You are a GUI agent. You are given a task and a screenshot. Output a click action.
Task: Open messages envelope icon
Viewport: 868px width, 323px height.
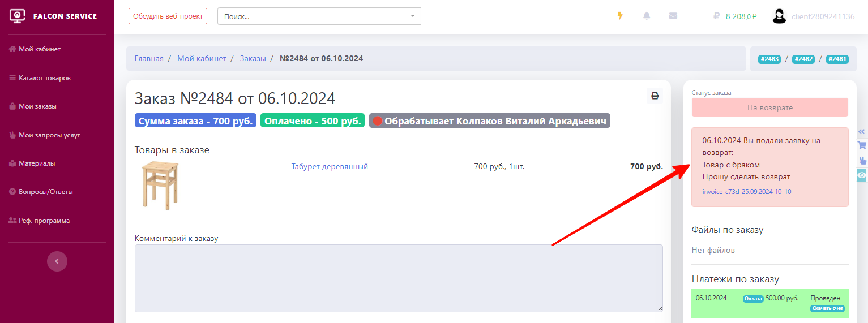(x=673, y=16)
